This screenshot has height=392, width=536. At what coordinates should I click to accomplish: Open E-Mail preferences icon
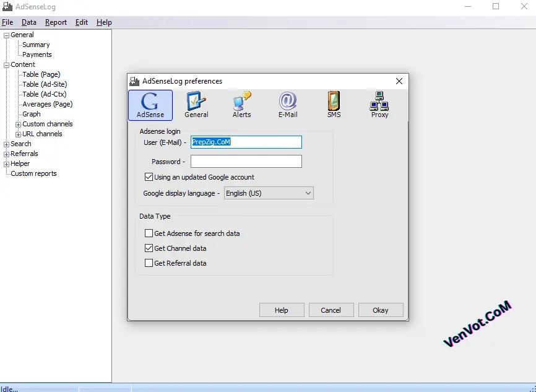[288, 105]
